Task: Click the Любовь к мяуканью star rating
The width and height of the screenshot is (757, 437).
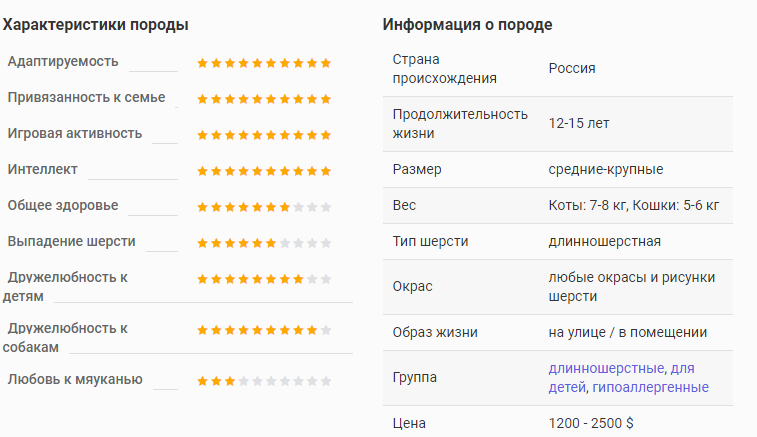Action: tap(264, 381)
